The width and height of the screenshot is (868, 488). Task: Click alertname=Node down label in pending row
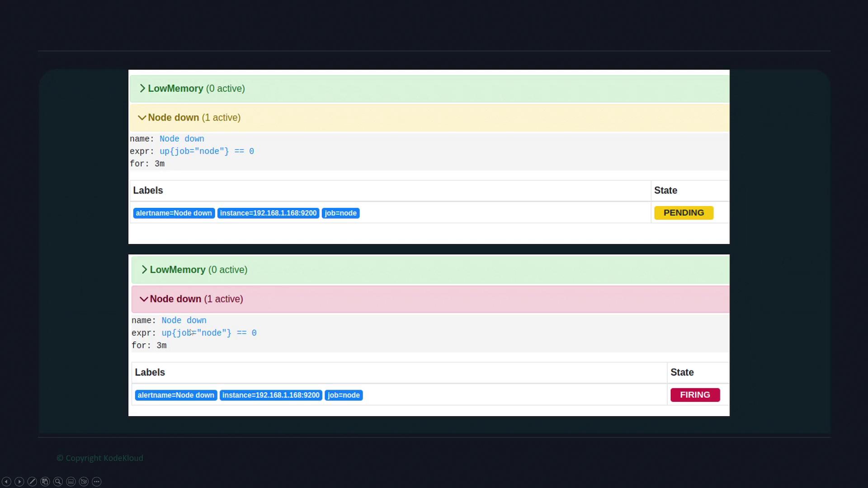[x=174, y=213]
